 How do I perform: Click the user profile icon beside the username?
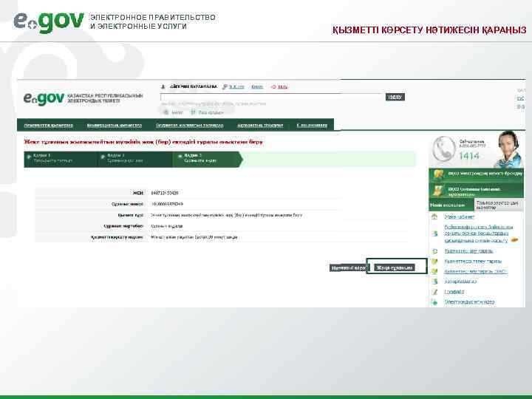[163, 87]
